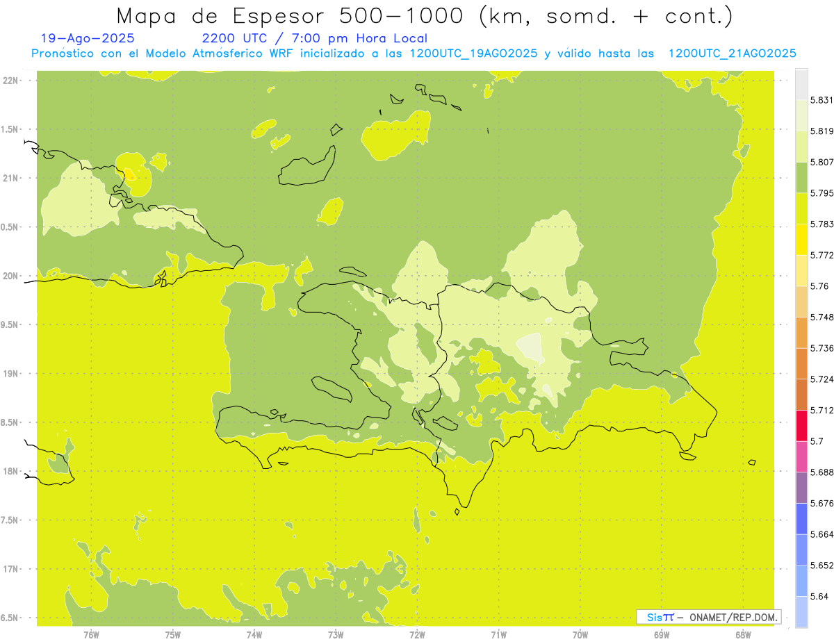834x644 pixels.
Task: Click the legend value 5.712
Action: click(x=823, y=410)
